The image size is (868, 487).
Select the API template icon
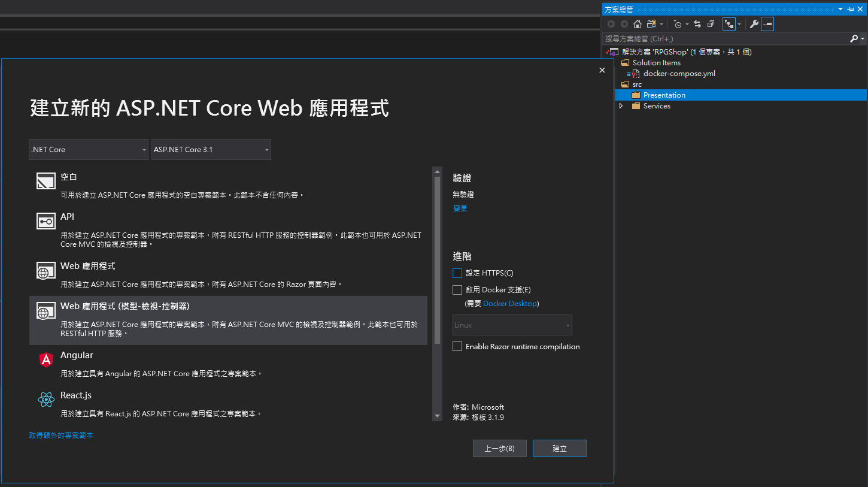(x=46, y=221)
